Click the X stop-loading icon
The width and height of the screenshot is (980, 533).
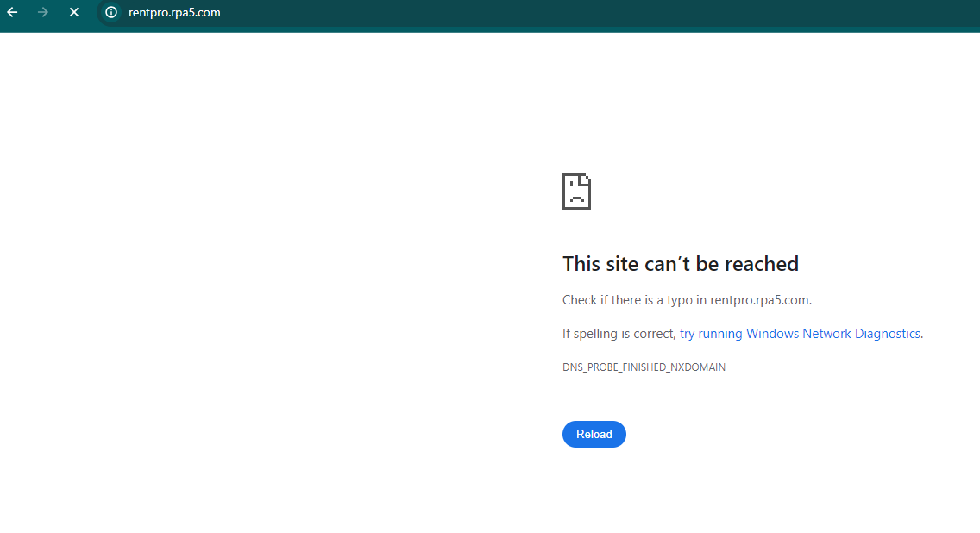pyautogui.click(x=73, y=12)
